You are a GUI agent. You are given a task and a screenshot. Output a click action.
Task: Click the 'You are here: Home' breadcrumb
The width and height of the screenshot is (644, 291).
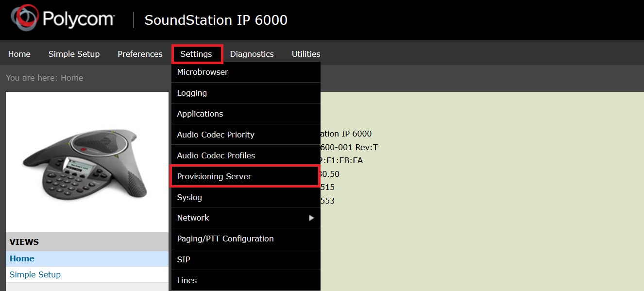coord(45,78)
